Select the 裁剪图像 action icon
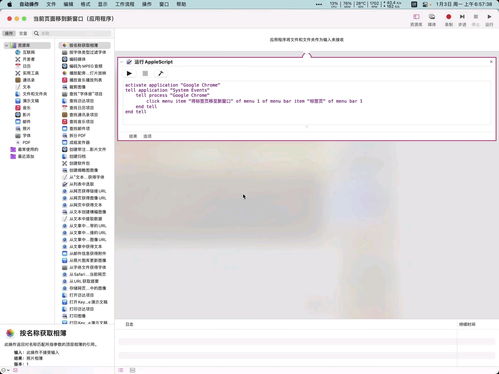Screen dimensions: 499x374 tap(65, 87)
